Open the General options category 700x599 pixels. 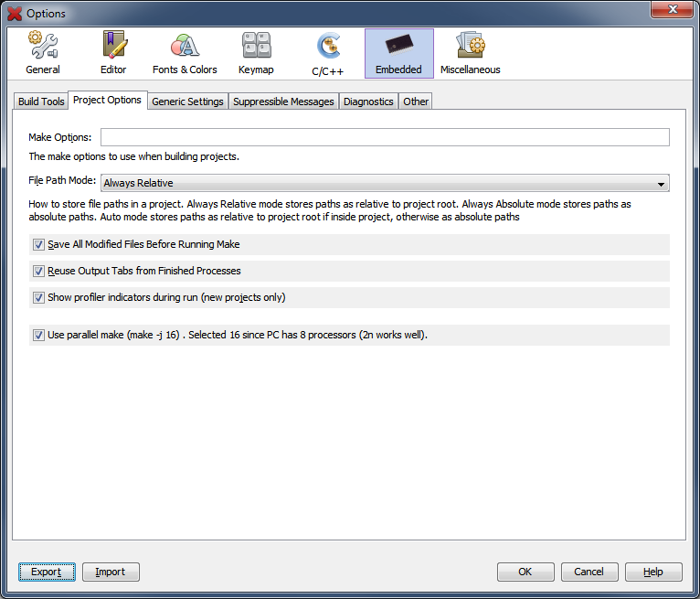43,53
